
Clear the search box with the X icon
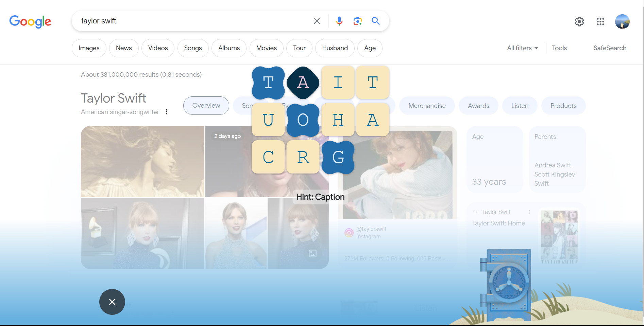click(317, 21)
